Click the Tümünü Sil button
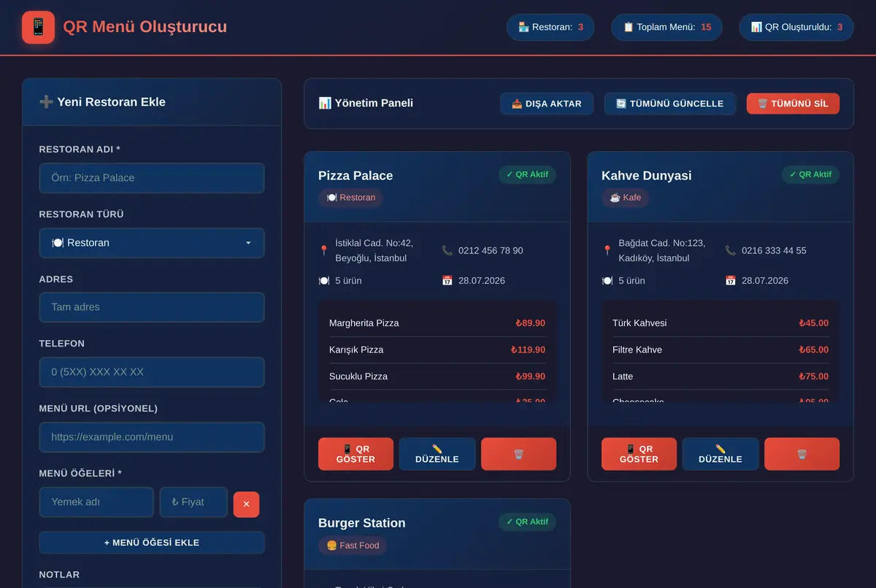This screenshot has width=876, height=588. (x=793, y=104)
